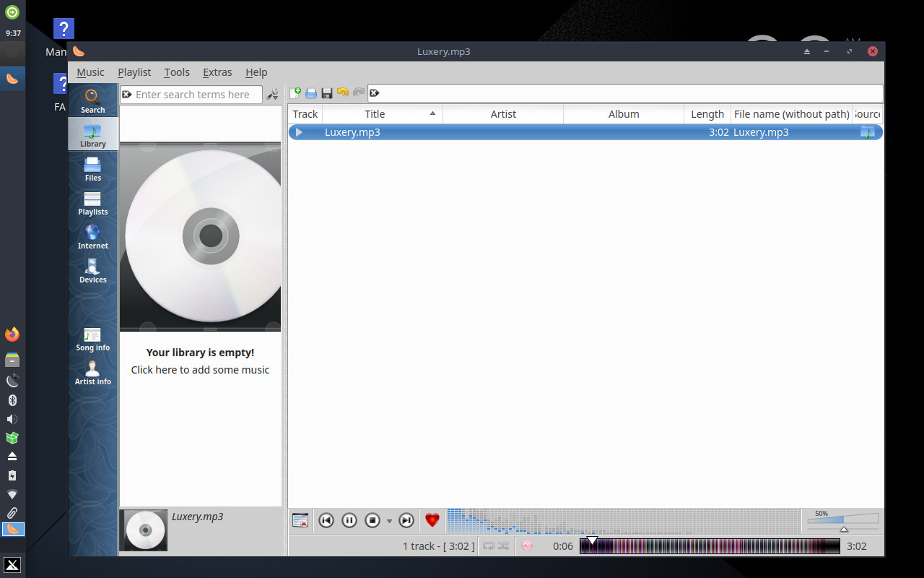Love the track with heart icon
Screen dimensions: 924x578
coord(432,520)
